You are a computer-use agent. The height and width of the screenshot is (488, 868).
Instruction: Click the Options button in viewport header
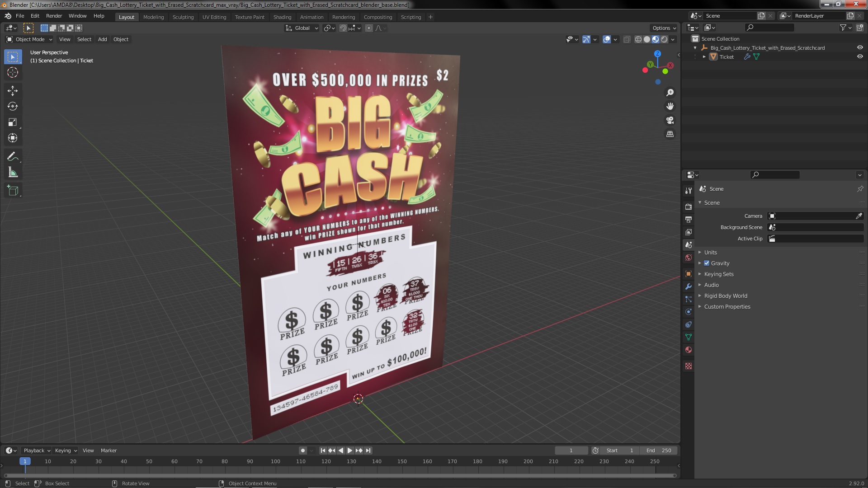pyautogui.click(x=664, y=28)
